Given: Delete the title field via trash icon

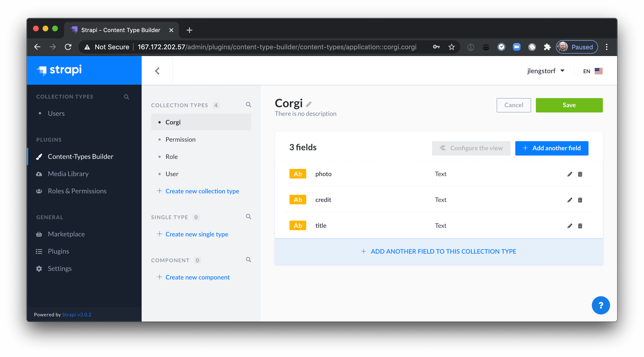Looking at the screenshot, I should 580,226.
